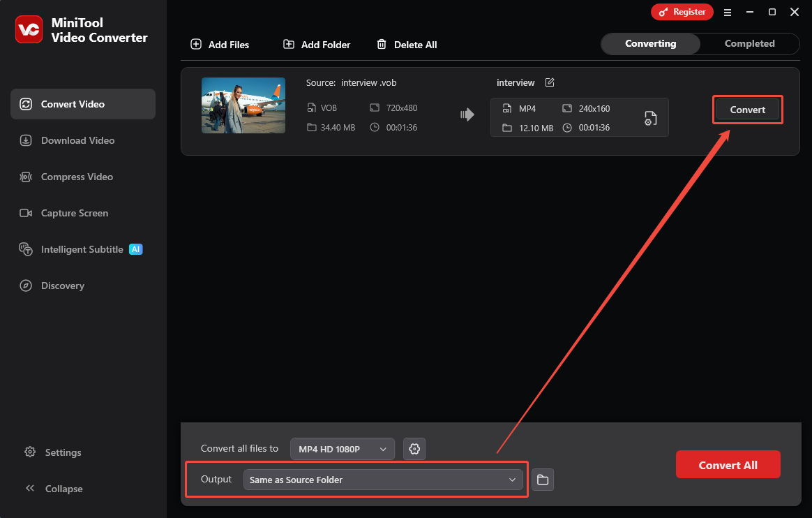This screenshot has width=812, height=518.
Task: Start conversion with the Convert button
Action: 747,110
